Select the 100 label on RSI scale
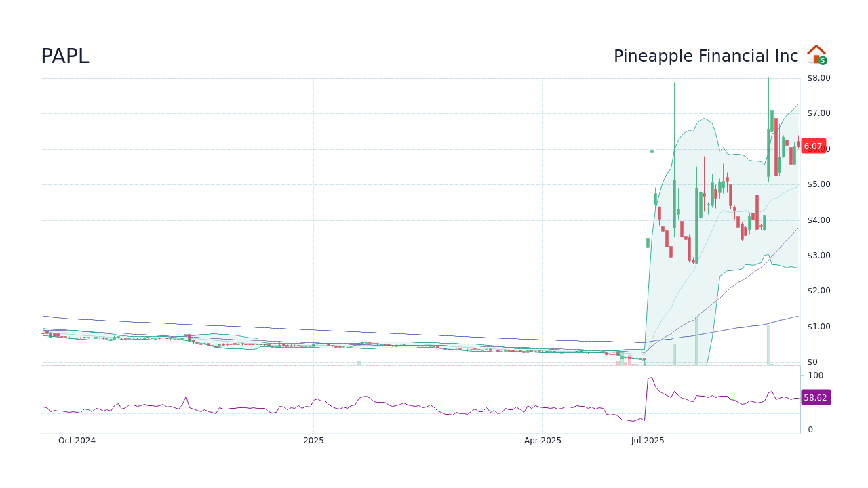Image resolution: width=868 pixels, height=488 pixels. click(814, 375)
